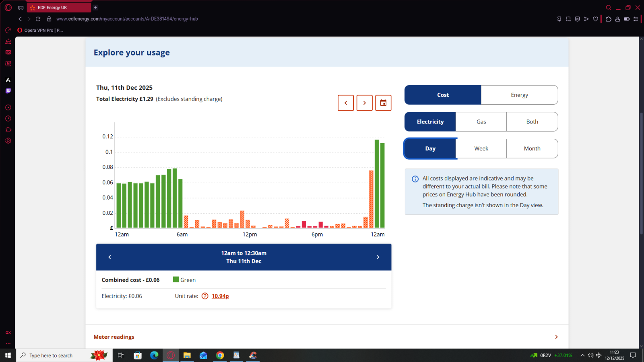Select the Gas fuel option
Screen dimensions: 644x362
tap(481, 122)
